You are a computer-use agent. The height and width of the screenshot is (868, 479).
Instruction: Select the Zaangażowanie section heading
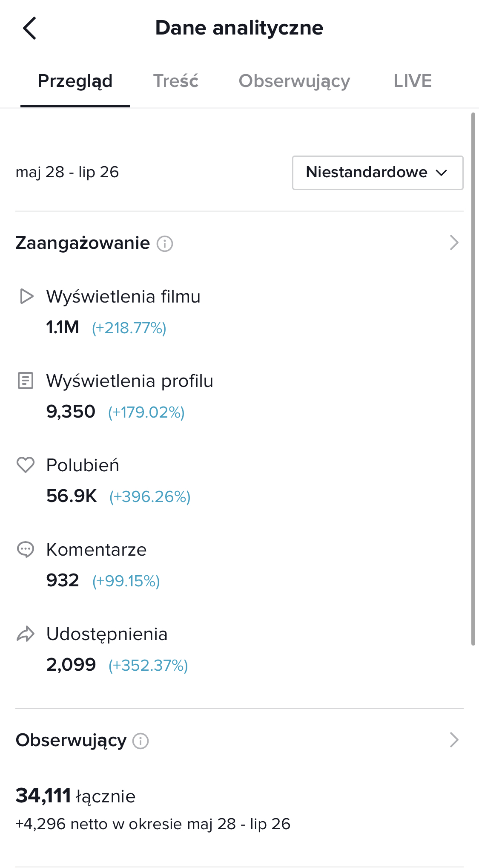(x=83, y=243)
